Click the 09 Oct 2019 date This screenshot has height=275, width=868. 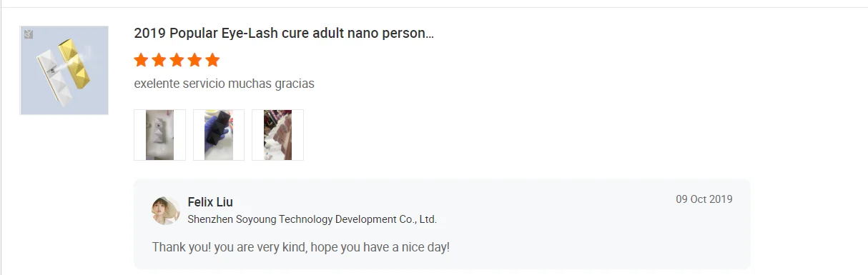pos(704,199)
